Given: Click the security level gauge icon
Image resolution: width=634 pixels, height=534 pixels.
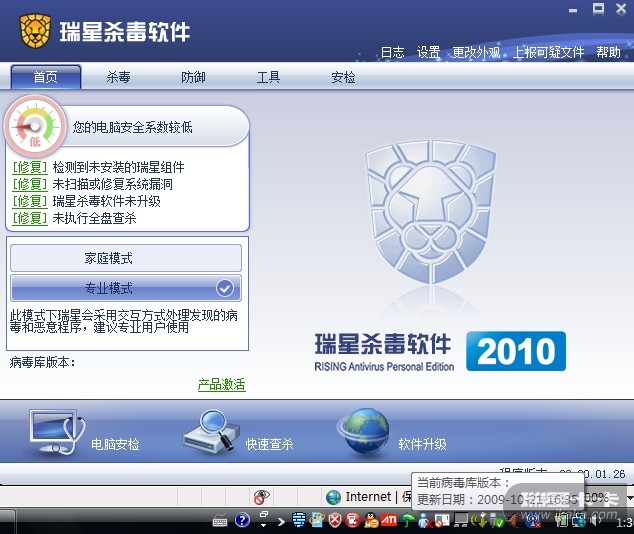Looking at the screenshot, I should click(x=35, y=126).
